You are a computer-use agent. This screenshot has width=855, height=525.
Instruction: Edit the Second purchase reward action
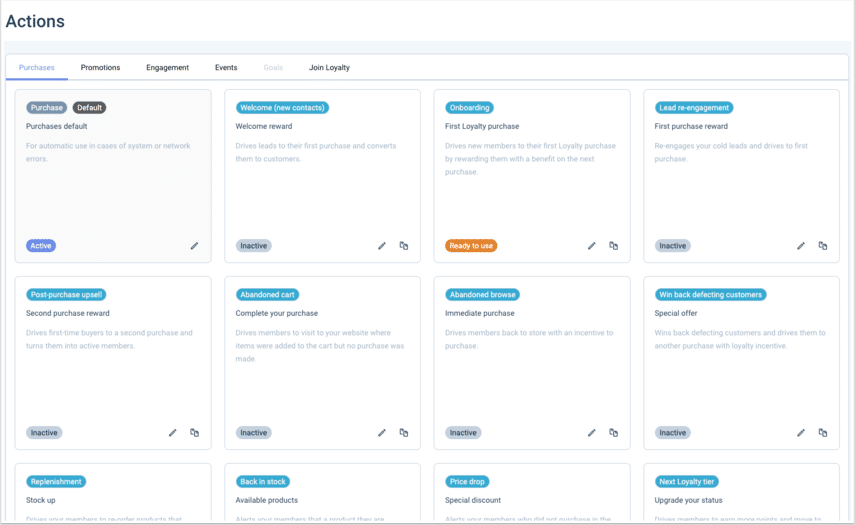(172, 433)
